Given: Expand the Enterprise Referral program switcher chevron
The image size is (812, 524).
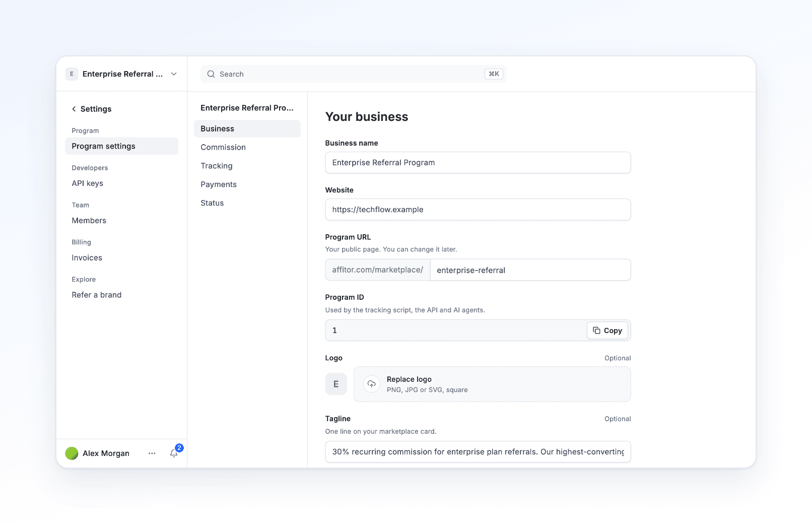Looking at the screenshot, I should pos(174,74).
